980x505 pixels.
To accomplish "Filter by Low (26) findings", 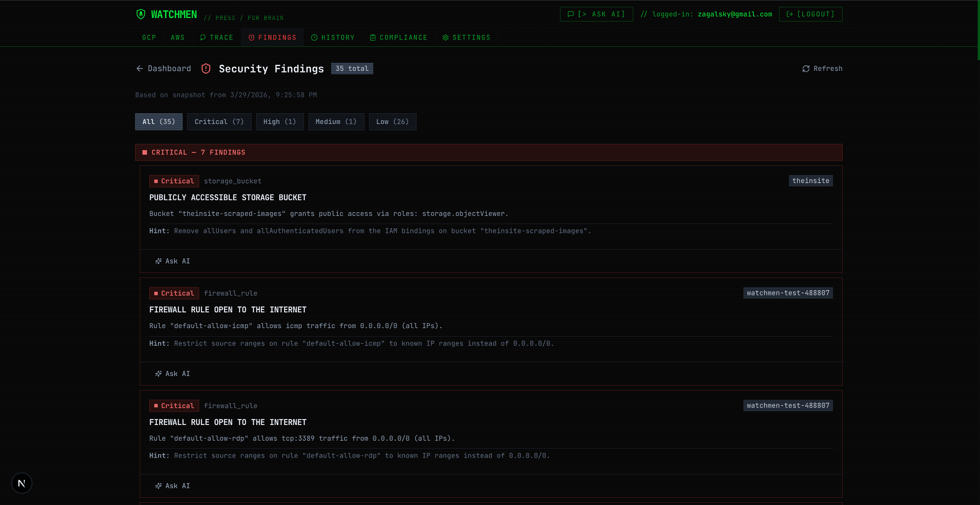I will [x=392, y=122].
